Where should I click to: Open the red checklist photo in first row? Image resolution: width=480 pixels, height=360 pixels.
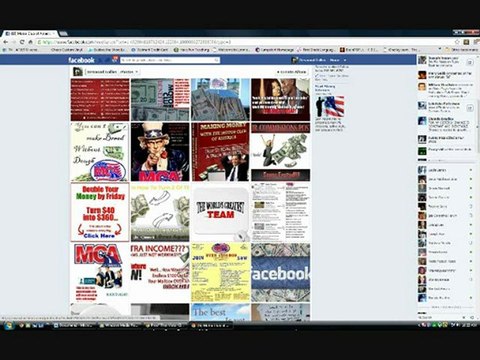(x=100, y=100)
